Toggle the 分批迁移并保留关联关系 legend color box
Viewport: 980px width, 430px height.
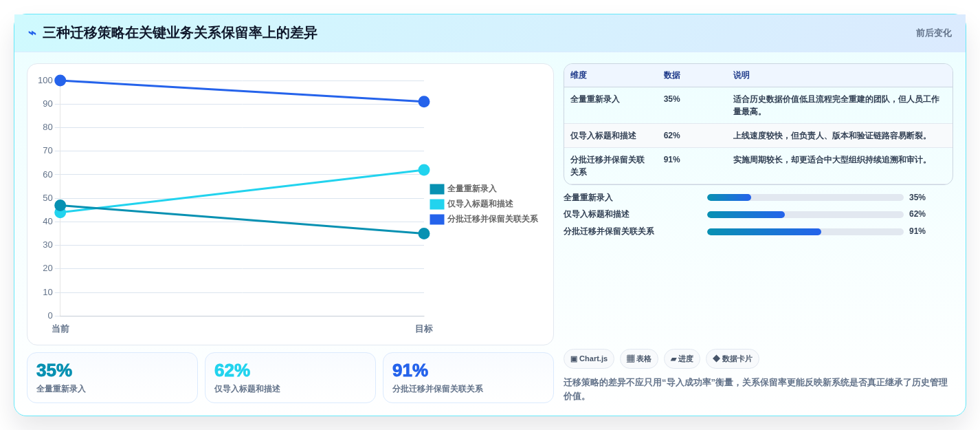tap(437, 219)
